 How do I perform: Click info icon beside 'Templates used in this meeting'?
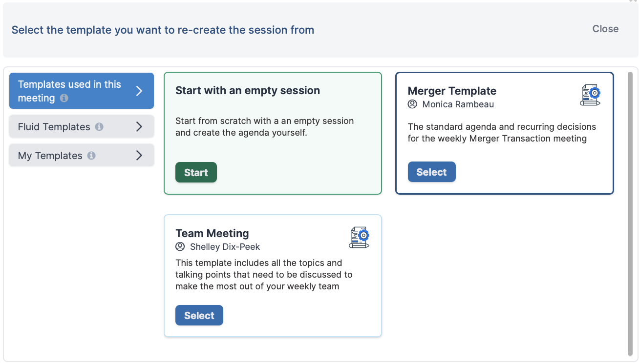point(64,98)
